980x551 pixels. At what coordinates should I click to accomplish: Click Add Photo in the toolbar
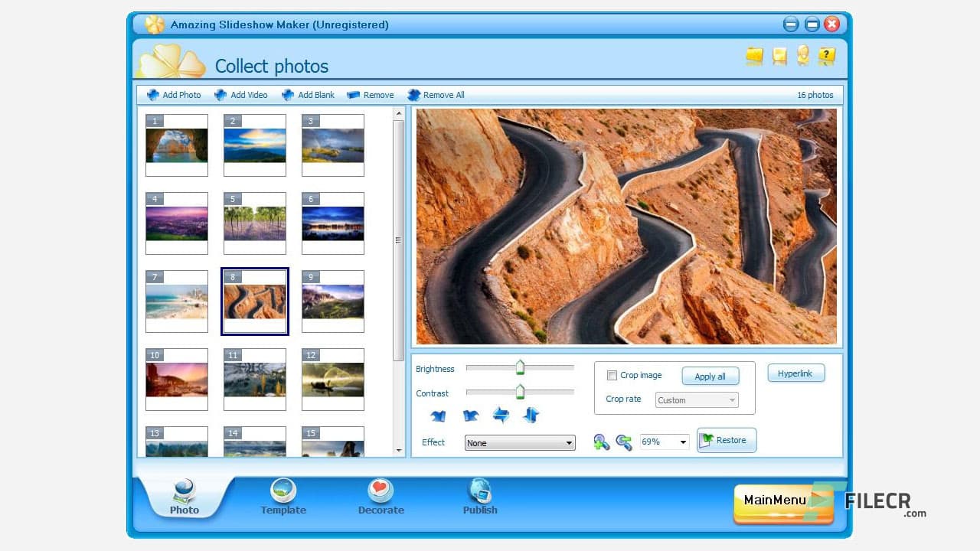click(175, 94)
